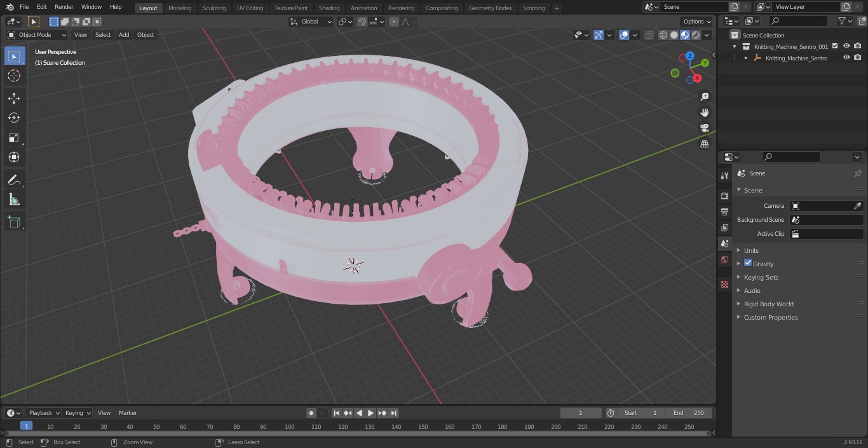Screen dimensions: 868x448
Task: Switch to wireframe shading
Action: coord(663,35)
